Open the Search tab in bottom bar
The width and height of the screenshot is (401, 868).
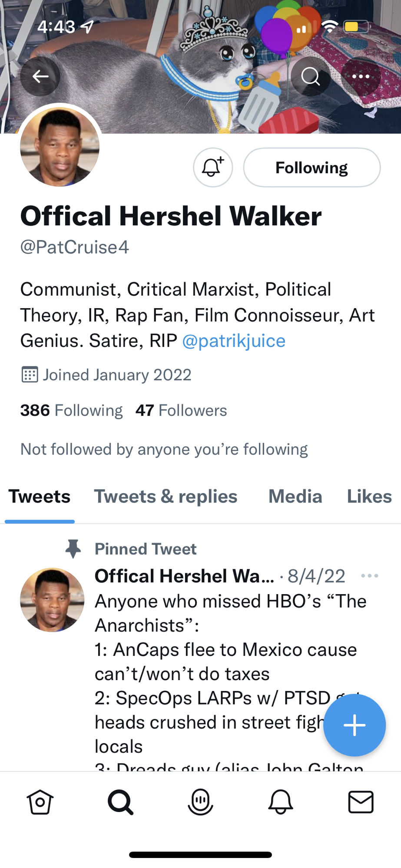point(120,802)
